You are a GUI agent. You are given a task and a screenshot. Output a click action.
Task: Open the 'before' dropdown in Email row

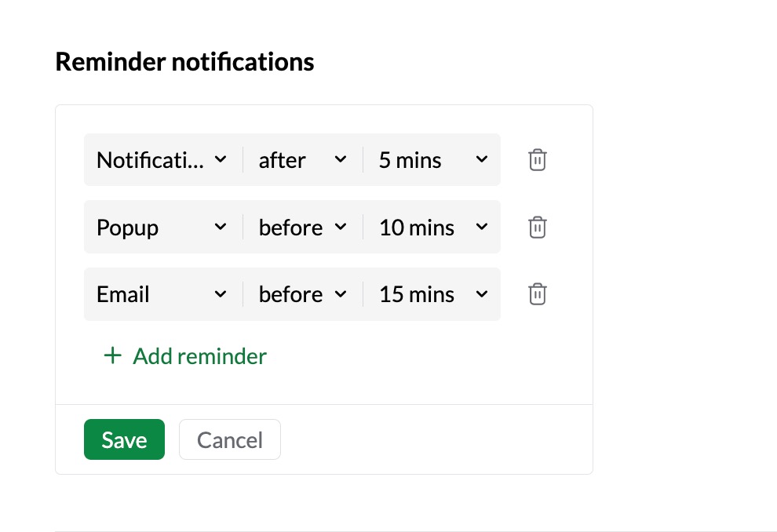point(303,293)
